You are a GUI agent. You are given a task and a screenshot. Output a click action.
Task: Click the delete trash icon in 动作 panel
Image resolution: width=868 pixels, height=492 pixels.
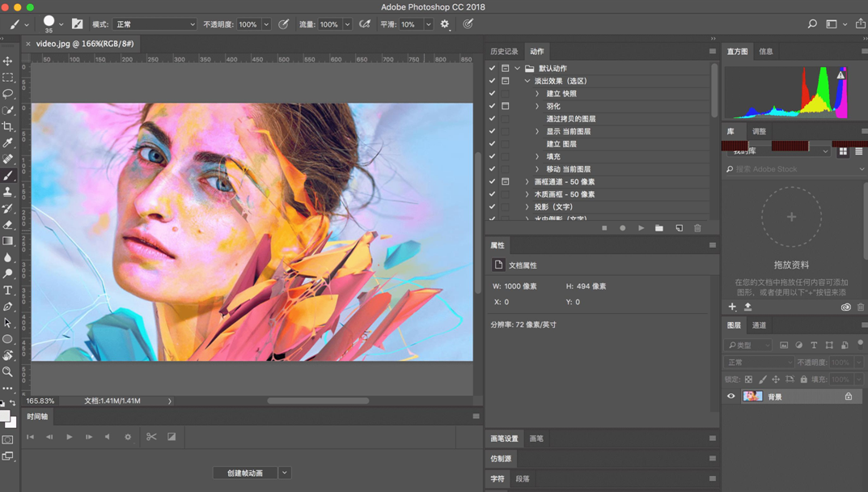[x=697, y=228]
